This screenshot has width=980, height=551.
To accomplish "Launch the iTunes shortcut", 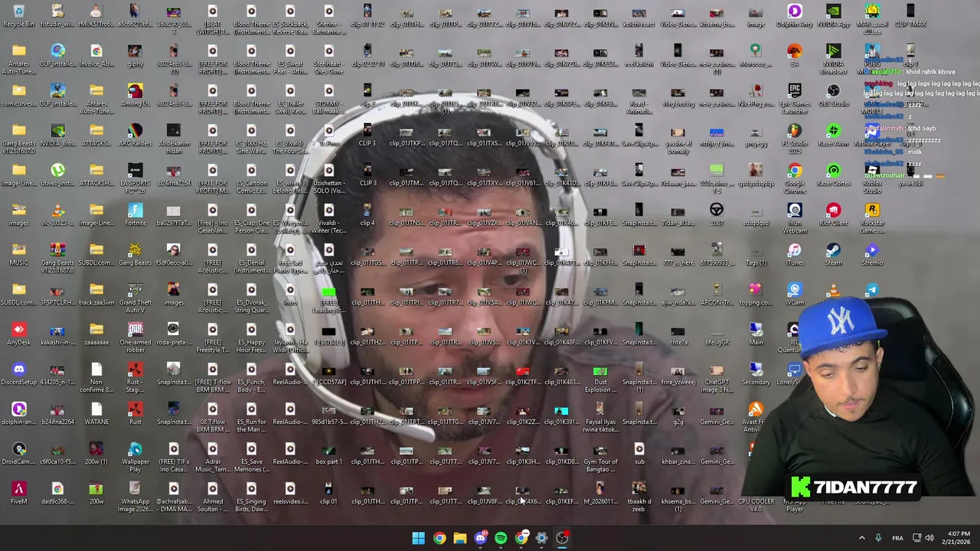I will tap(795, 254).
